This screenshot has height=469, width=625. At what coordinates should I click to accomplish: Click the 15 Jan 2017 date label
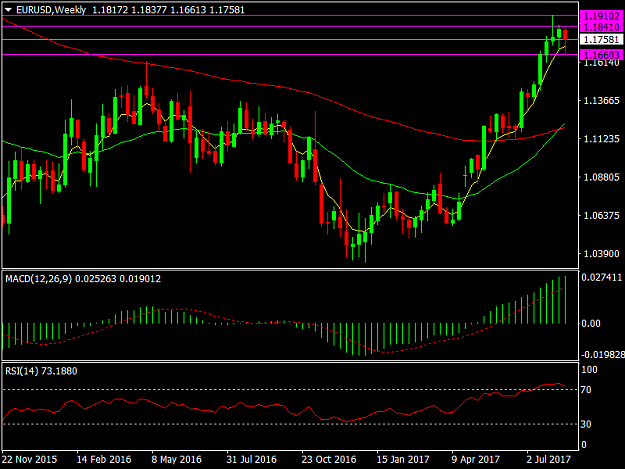tap(403, 459)
